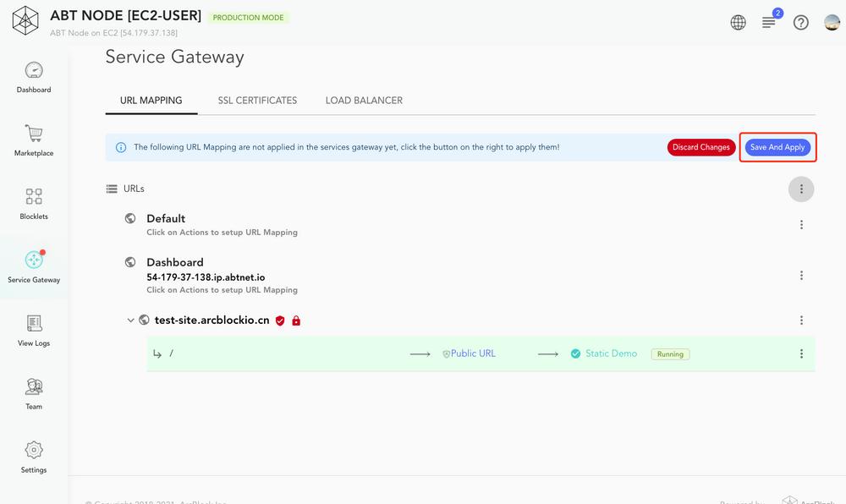The width and height of the screenshot is (846, 504).
Task: Click the 'ABT Node on EC2' subtitle text
Action: coord(114,33)
